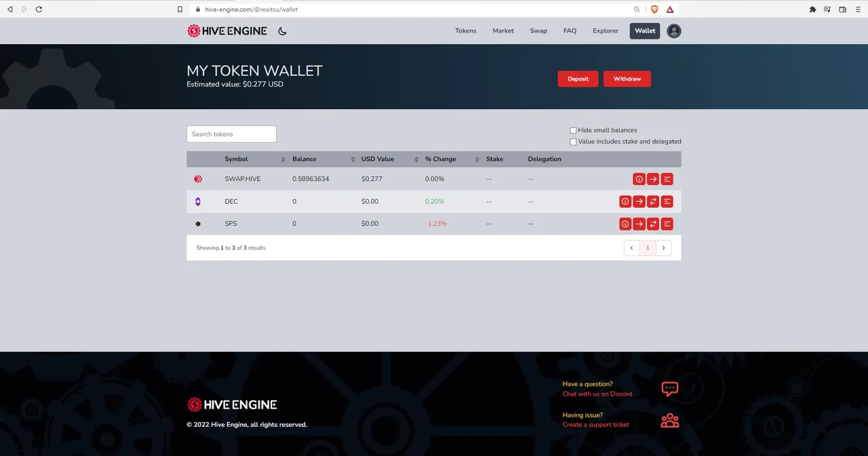The height and width of the screenshot is (456, 868).
Task: Click the send arrow for DEC
Action: pyautogui.click(x=639, y=201)
